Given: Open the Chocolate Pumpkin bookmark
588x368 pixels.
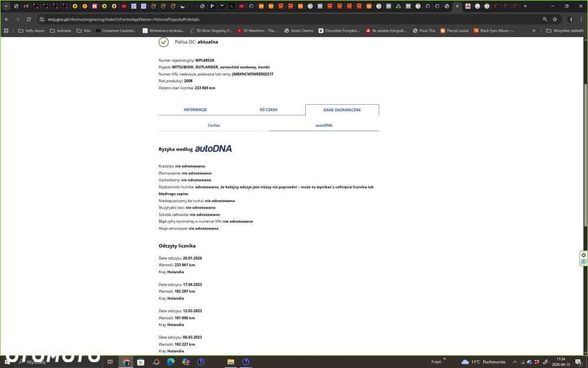Looking at the screenshot, I should 339,31.
